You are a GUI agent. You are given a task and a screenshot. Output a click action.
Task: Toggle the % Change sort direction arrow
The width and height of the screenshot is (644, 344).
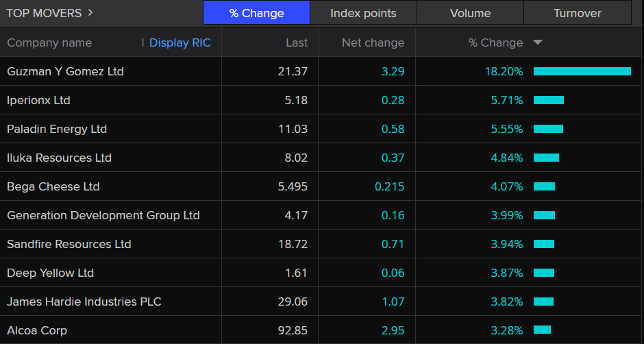(538, 42)
